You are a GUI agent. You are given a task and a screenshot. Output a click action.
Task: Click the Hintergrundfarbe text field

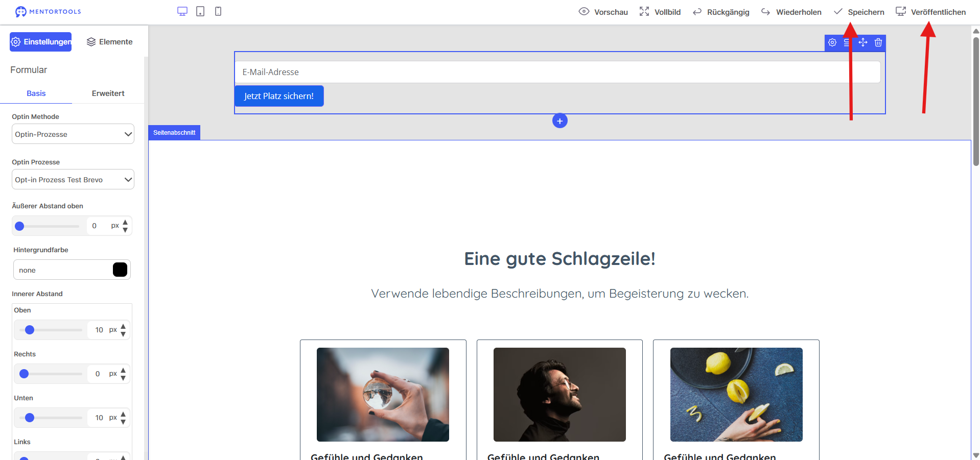(x=63, y=270)
